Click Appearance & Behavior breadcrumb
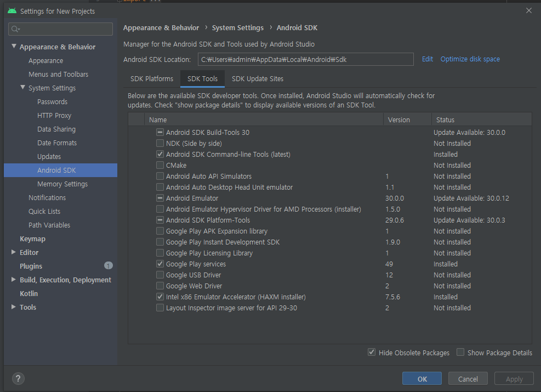Screen dimensions: 541x392 point(161,27)
